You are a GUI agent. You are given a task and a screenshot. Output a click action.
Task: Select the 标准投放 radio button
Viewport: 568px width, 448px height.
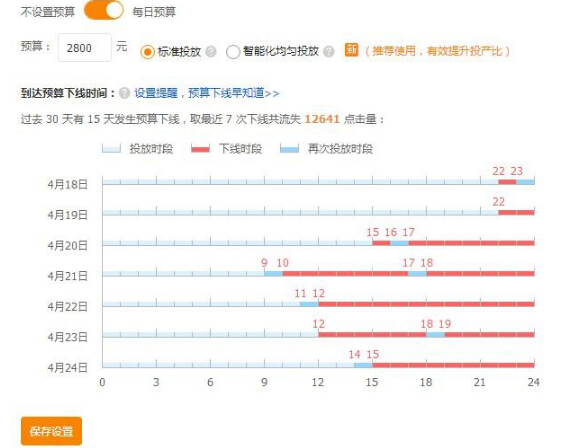[x=147, y=52]
